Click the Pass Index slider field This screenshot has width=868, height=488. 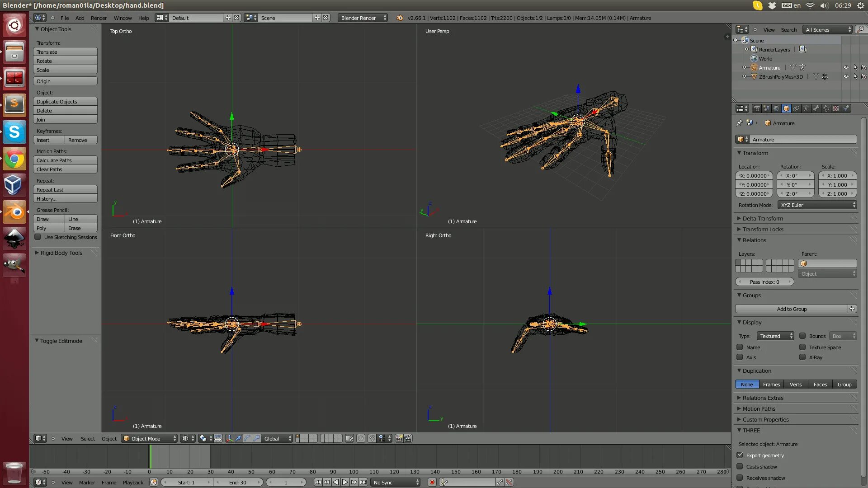click(x=764, y=282)
